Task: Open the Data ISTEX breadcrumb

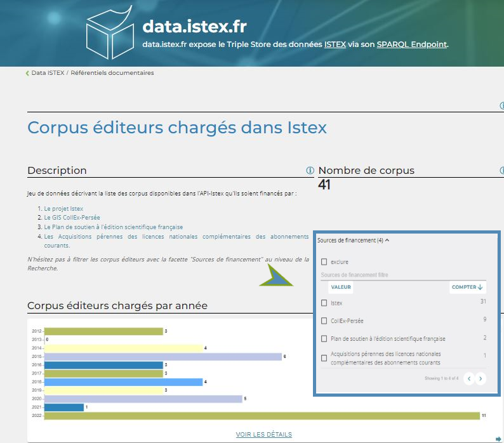Action: click(47, 73)
